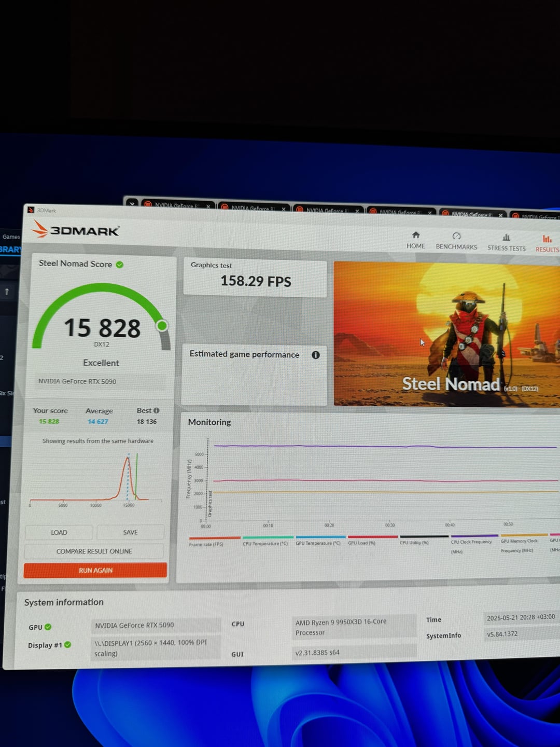Click the Display #1 resolution field
Image resolution: width=560 pixels, height=747 pixels.
coord(156,648)
